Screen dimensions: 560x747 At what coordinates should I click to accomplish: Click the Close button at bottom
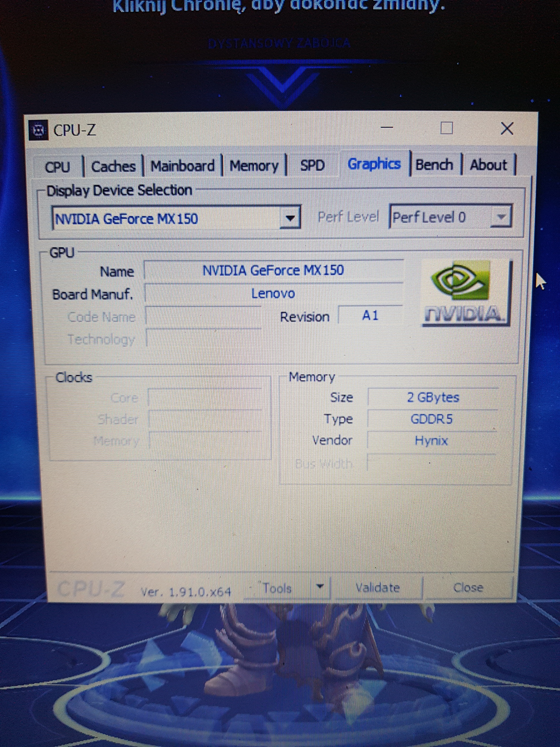coord(468,587)
